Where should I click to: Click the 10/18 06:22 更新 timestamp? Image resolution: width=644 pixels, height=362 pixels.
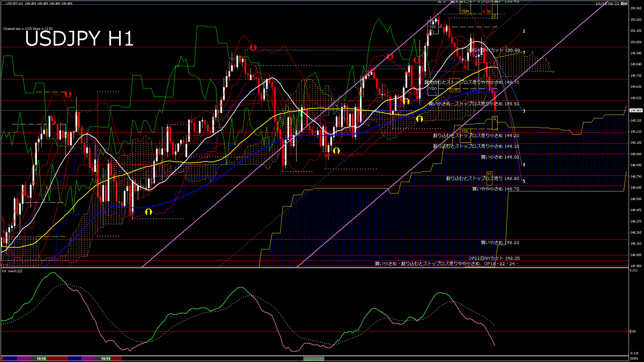(x=612, y=4)
